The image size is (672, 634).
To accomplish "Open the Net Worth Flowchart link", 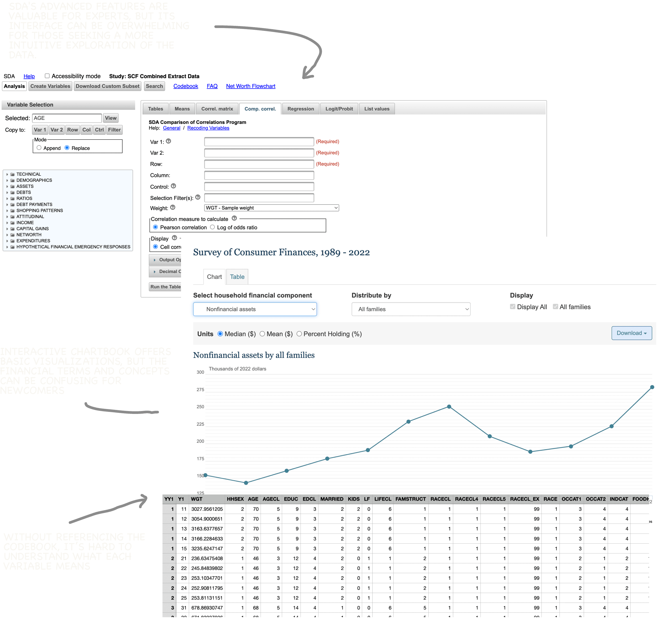I will pos(251,86).
